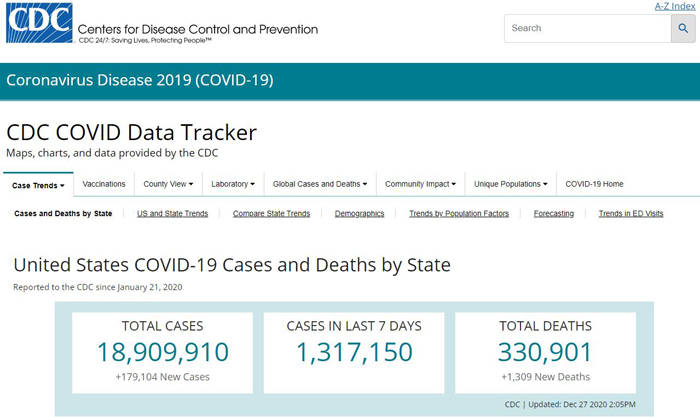Expand the County View dropdown
Screen dimensions: 700x417
(x=168, y=184)
